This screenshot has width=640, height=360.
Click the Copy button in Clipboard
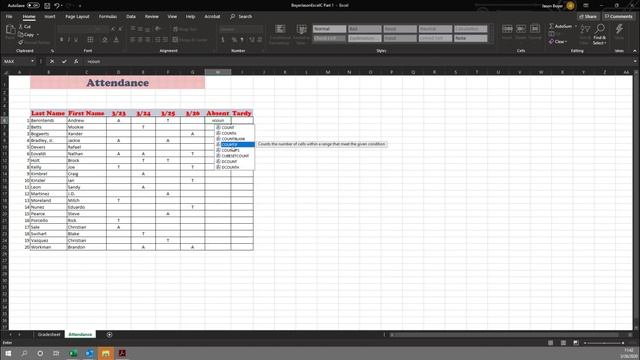26,35
